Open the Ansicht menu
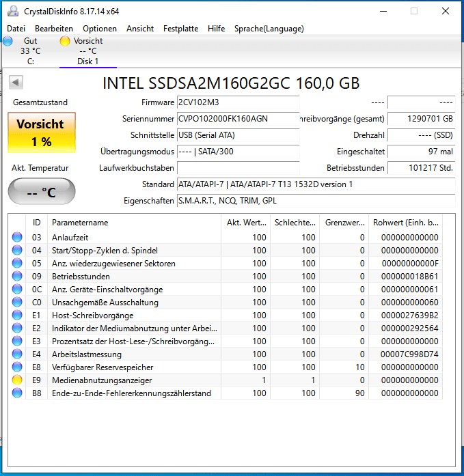 coord(140,29)
